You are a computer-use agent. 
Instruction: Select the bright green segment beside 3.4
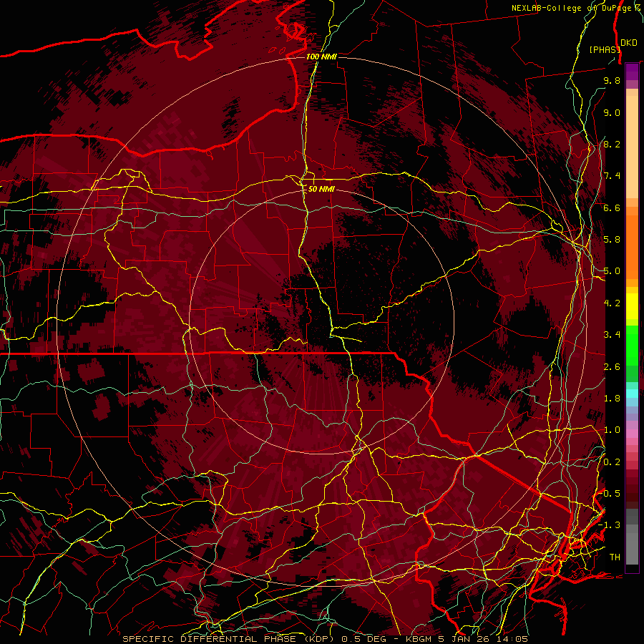pos(632,344)
